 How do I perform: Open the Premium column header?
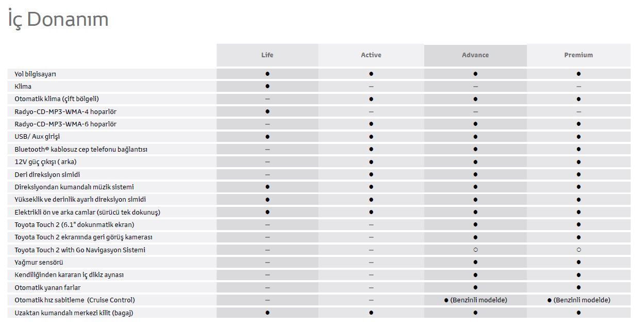click(x=578, y=55)
